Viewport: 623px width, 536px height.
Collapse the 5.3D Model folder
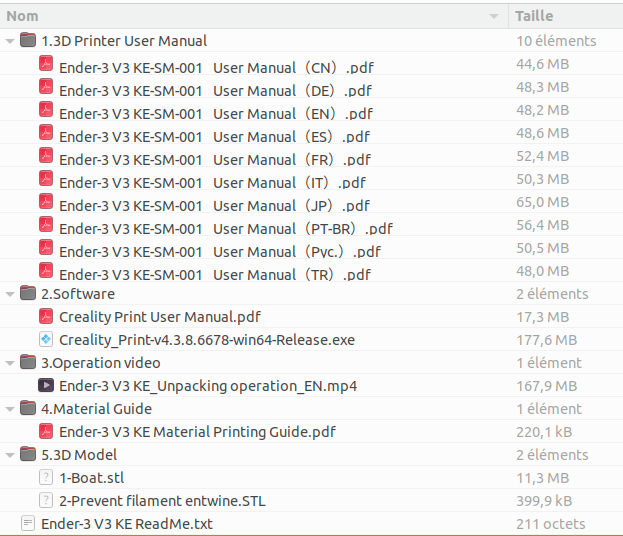point(10,455)
